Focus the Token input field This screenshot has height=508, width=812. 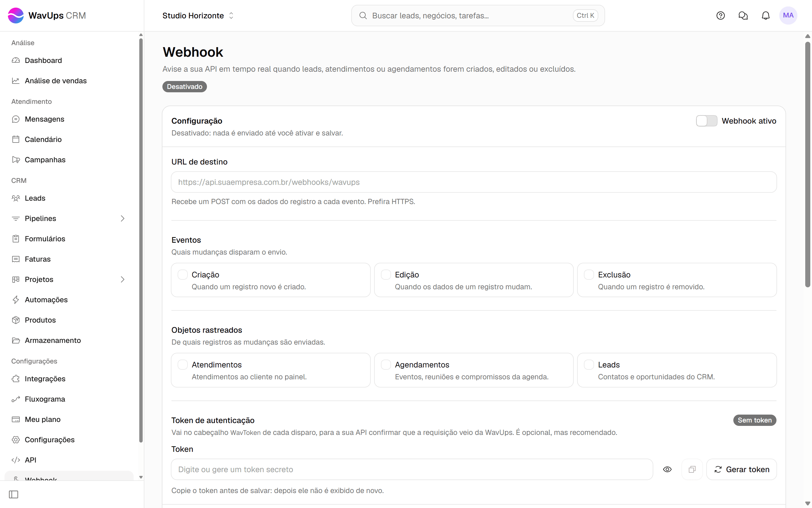coord(412,469)
